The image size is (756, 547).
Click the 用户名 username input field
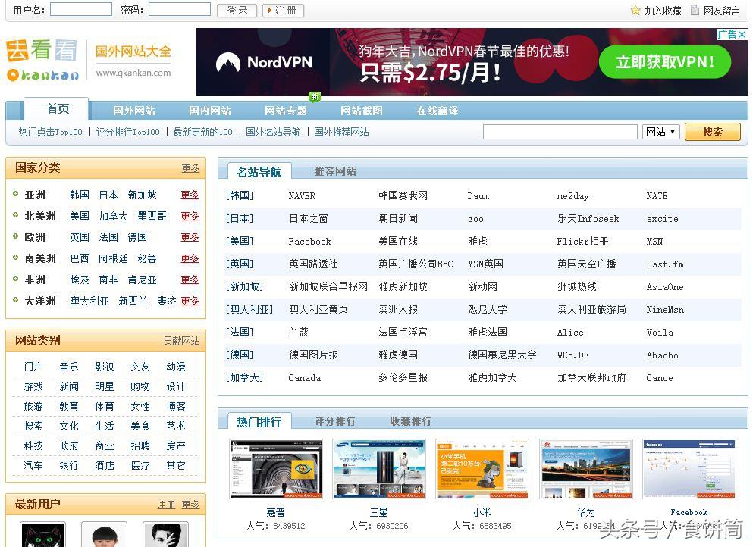pyautogui.click(x=80, y=10)
